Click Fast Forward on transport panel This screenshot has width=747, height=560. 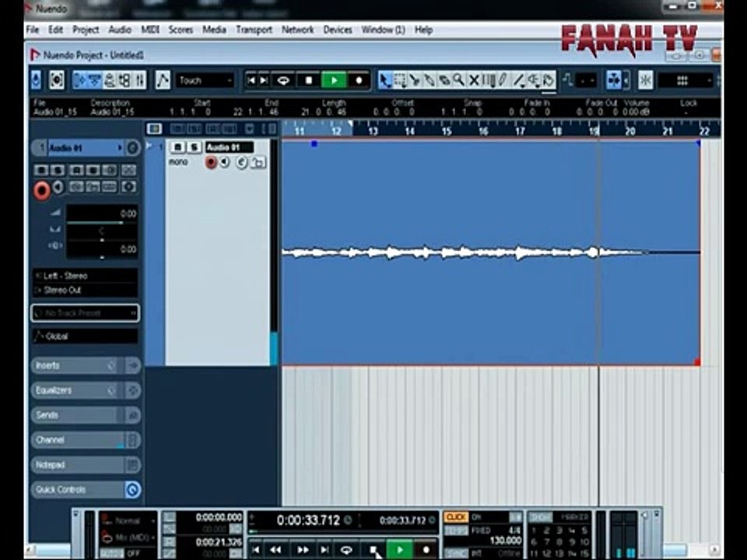(x=302, y=550)
